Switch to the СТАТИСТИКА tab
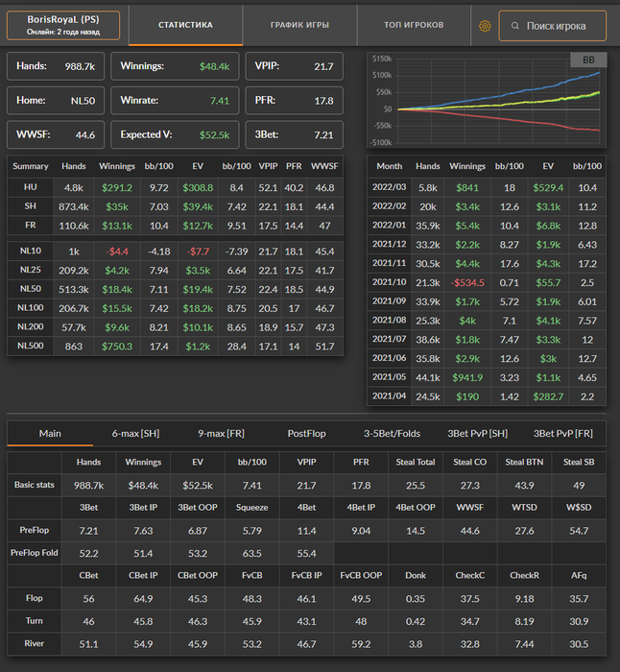 pos(185,25)
